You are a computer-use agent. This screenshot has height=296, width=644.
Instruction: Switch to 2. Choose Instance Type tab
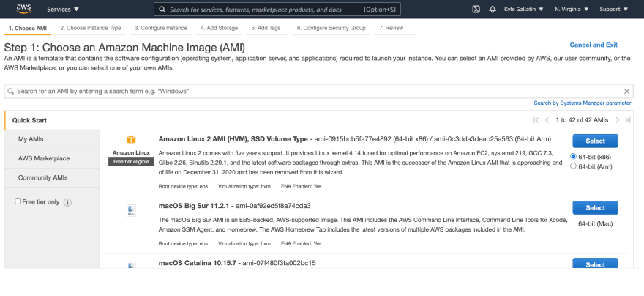90,28
